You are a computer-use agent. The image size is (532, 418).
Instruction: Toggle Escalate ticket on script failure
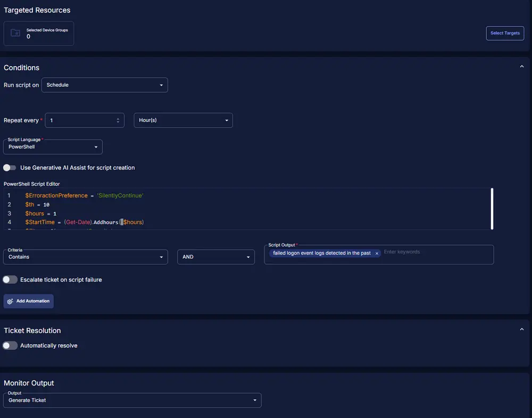(10, 280)
